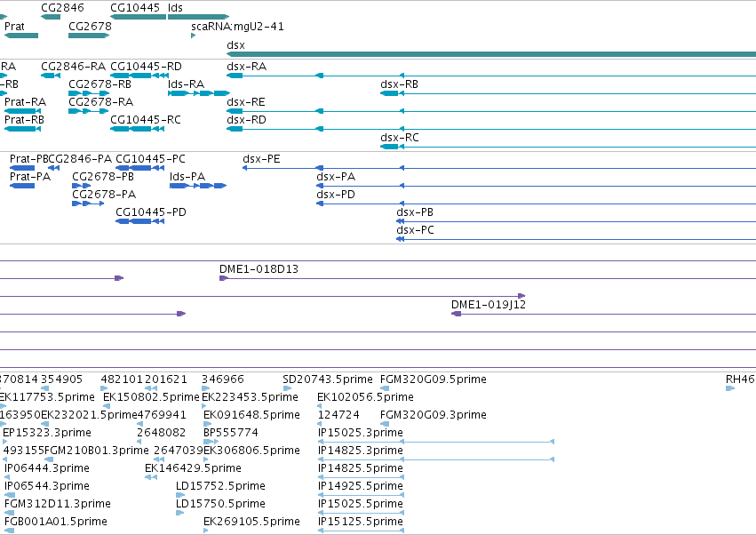This screenshot has height=535, width=756.
Task: Select transcript dsx-RE label
Action: (246, 102)
